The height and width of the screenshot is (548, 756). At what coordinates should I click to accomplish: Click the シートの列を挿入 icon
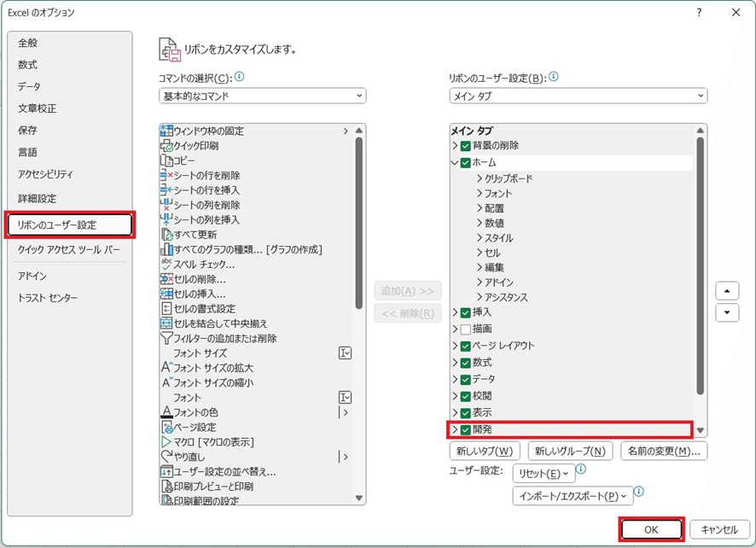(166, 220)
